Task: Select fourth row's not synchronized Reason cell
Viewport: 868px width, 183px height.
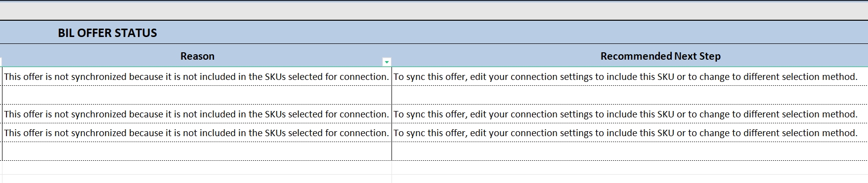Action: point(197,133)
